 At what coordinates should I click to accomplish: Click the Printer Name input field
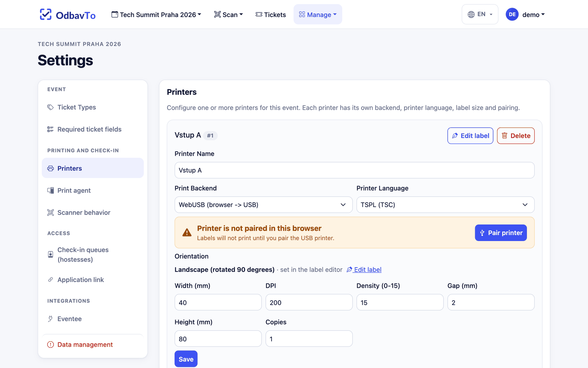(355, 170)
